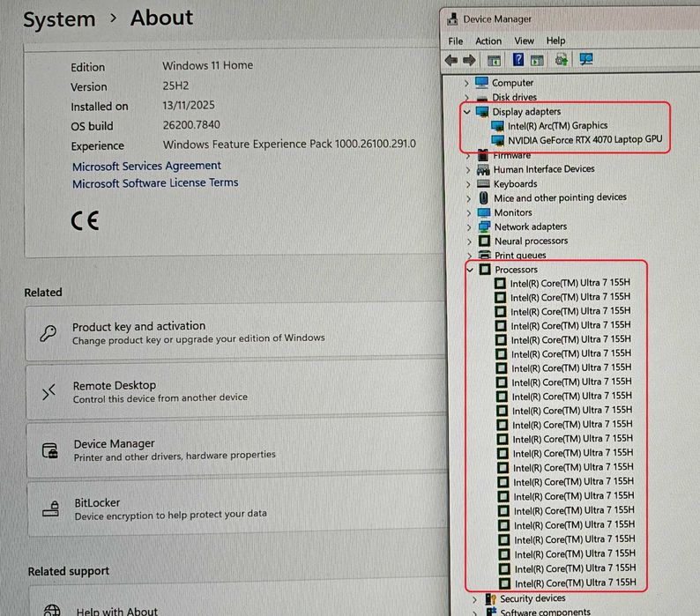Open the Microsoft Software License Terms link
The height and width of the screenshot is (616, 700).
(x=155, y=183)
